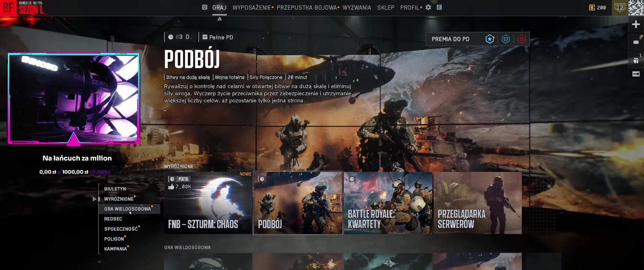Open the inbox with 2 notifications
Viewport: 644px width, 270px height.
pyautogui.click(x=636, y=42)
